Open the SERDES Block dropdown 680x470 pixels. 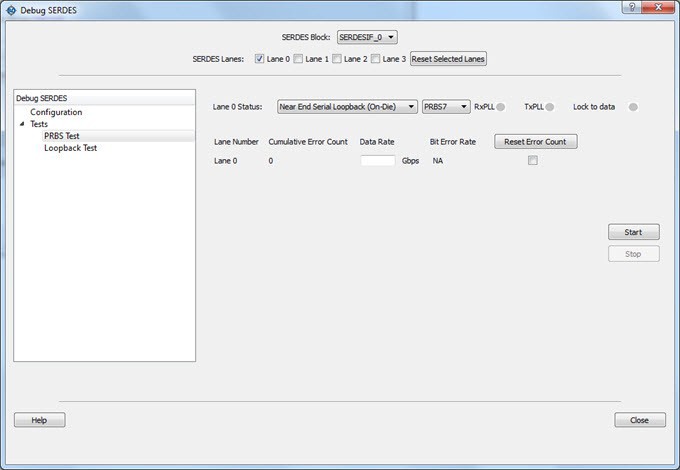[367, 37]
